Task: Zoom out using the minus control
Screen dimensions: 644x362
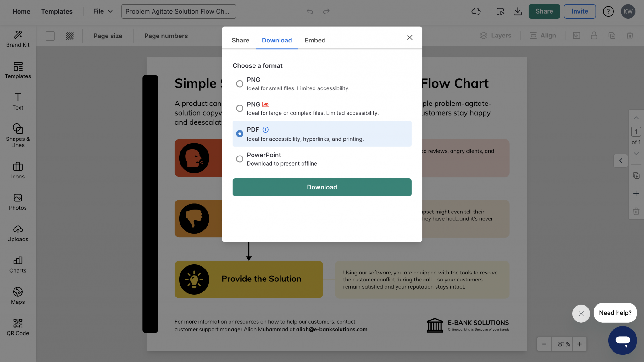Action: (544, 344)
